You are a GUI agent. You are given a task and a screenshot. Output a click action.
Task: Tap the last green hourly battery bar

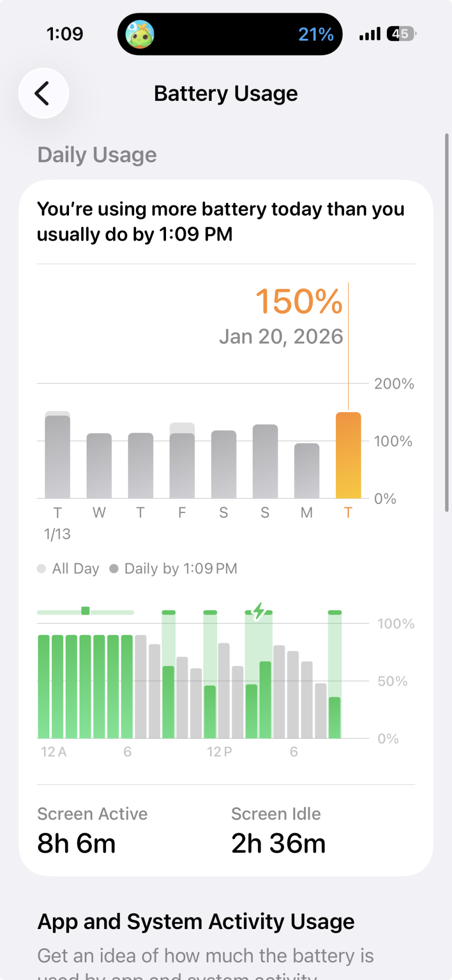334,718
